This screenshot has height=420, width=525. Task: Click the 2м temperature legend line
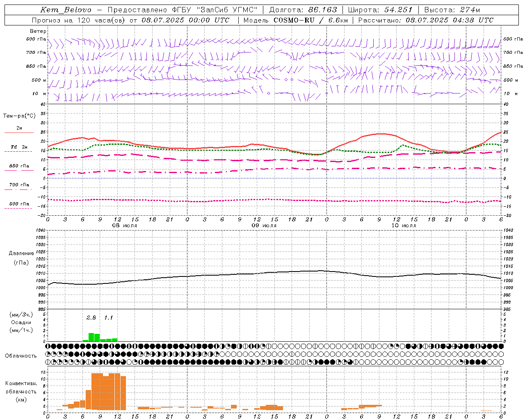[x=19, y=130]
